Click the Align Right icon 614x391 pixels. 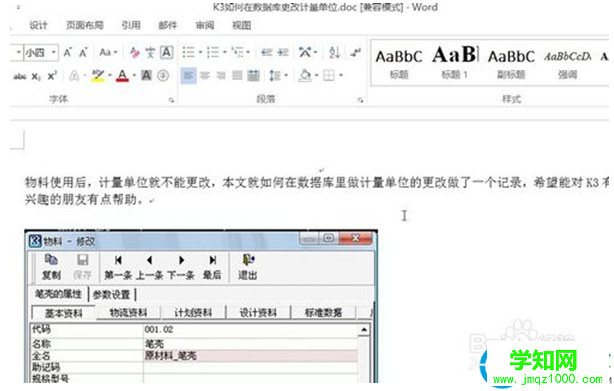point(221,75)
